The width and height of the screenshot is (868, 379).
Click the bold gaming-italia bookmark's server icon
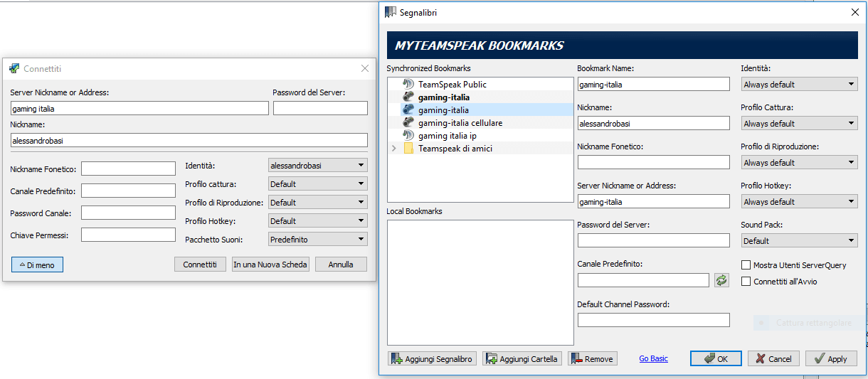[x=408, y=97]
